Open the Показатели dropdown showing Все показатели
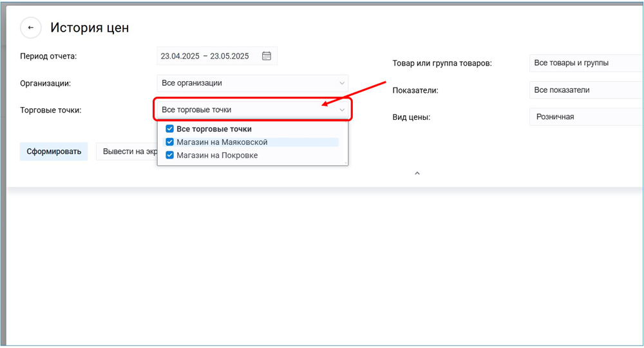 click(583, 90)
